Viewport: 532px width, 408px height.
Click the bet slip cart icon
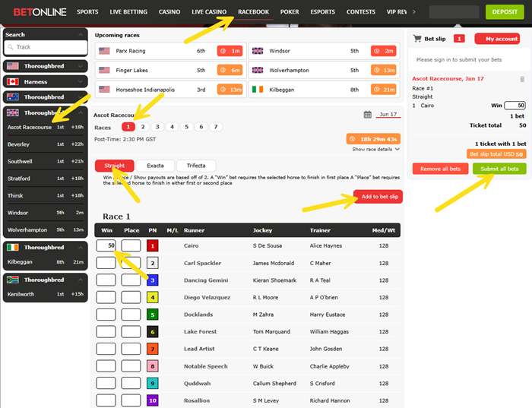(419, 38)
